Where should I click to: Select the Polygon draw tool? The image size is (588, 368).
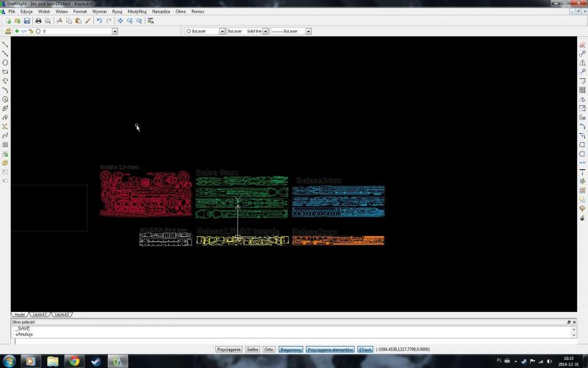(5, 63)
